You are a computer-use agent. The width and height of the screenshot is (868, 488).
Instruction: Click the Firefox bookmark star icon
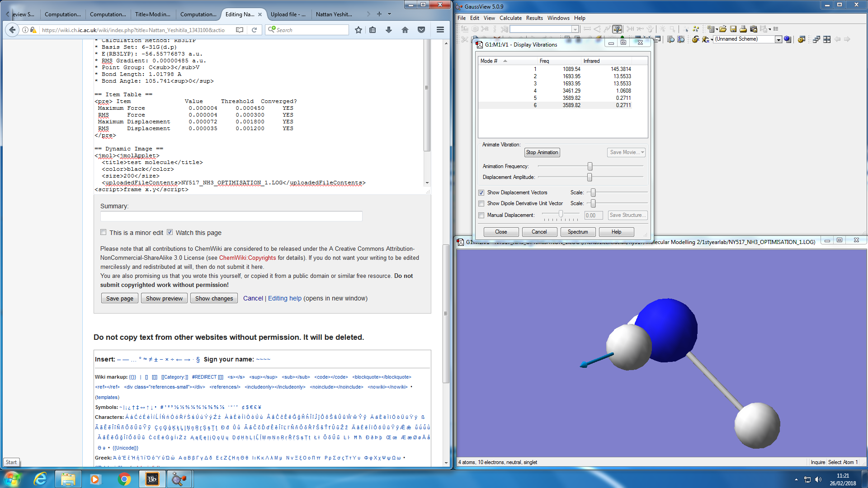(x=359, y=30)
